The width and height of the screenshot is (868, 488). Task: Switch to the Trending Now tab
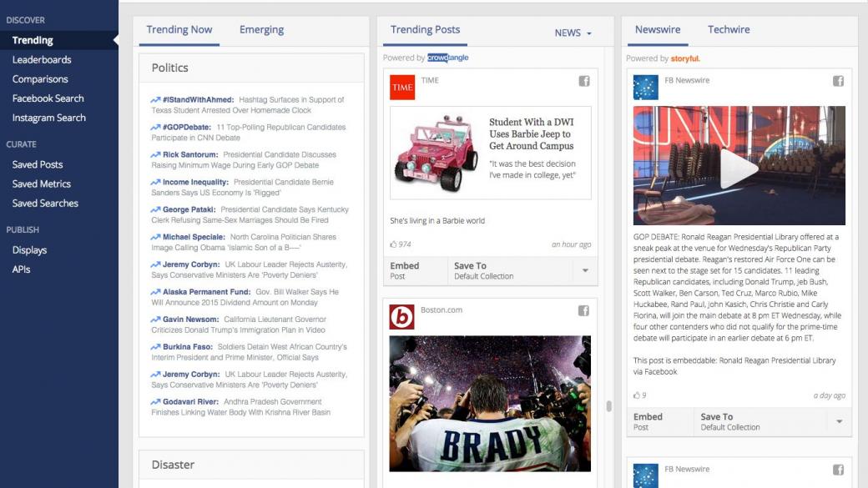pyautogui.click(x=179, y=30)
